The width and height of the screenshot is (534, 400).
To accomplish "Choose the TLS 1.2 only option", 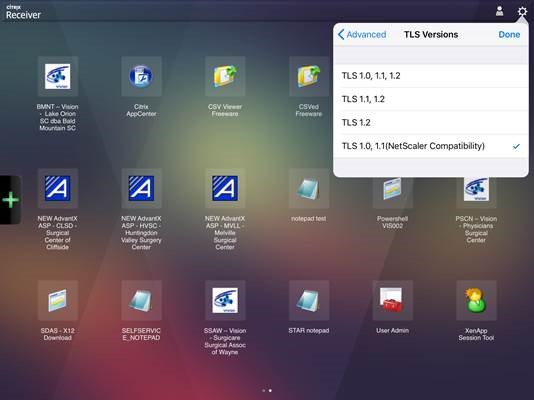I will pos(431,123).
